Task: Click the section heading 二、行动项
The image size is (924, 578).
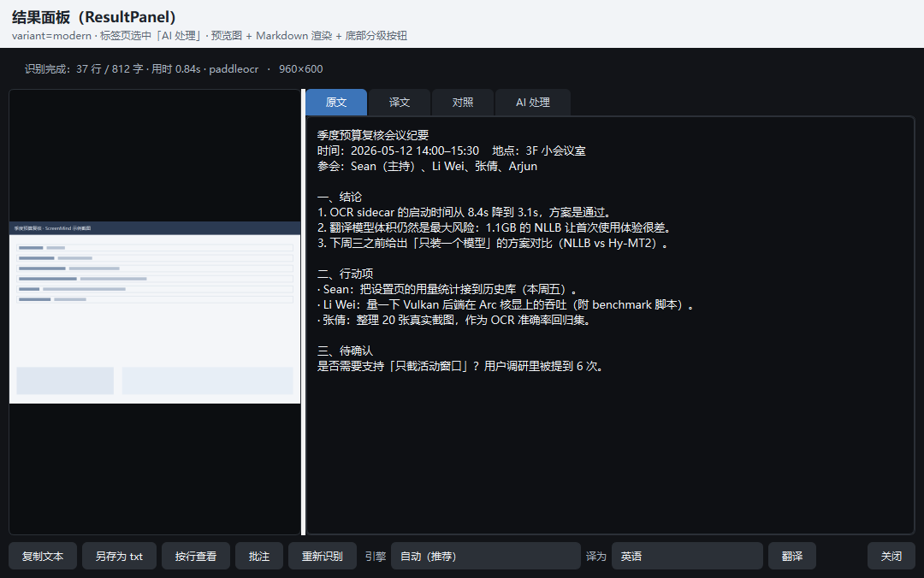Action: click(x=346, y=274)
